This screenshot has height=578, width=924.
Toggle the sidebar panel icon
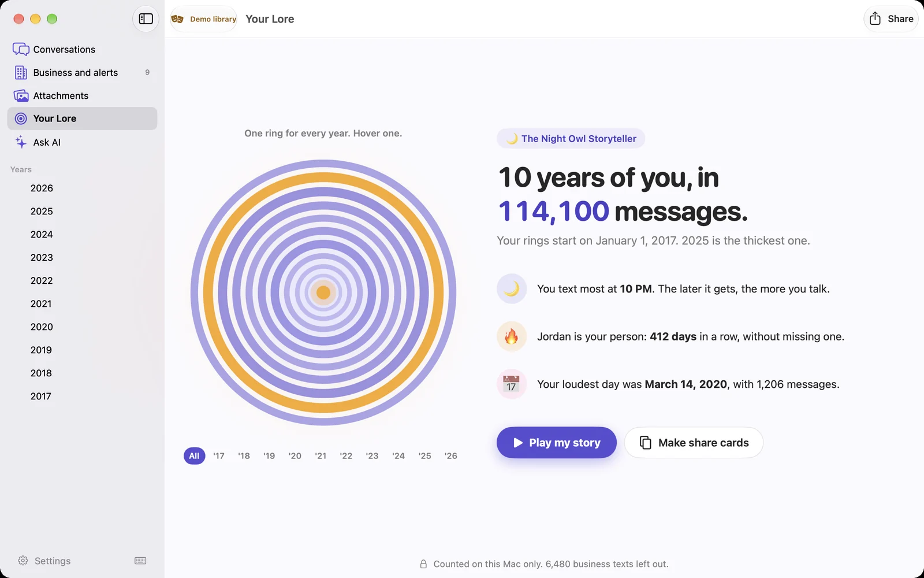(x=146, y=19)
